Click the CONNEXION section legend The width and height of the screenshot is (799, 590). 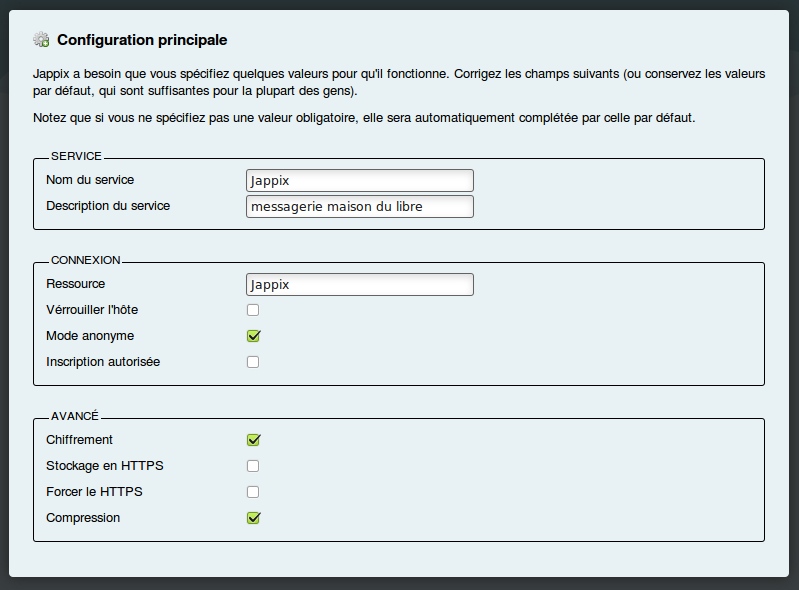click(85, 260)
